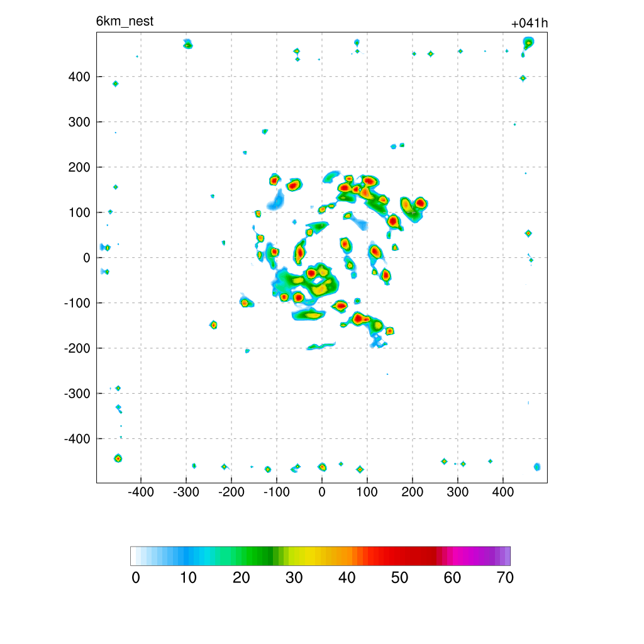Pick the colorbar value label 60
This screenshot has width=644, height=644.
click(x=452, y=577)
